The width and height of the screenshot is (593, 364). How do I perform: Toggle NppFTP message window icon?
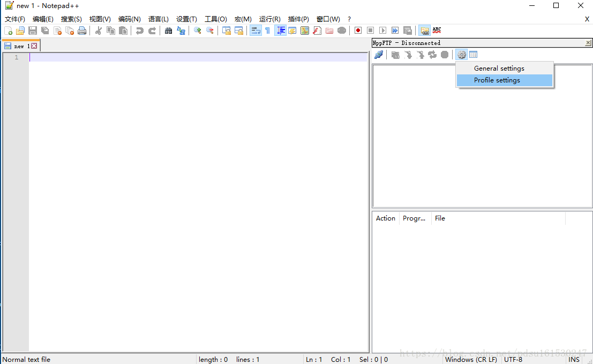pos(473,55)
